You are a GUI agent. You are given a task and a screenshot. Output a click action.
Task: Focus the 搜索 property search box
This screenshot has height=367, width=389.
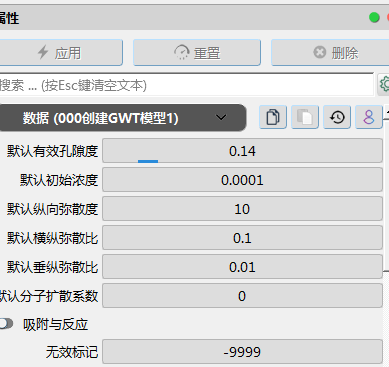tap(186, 85)
